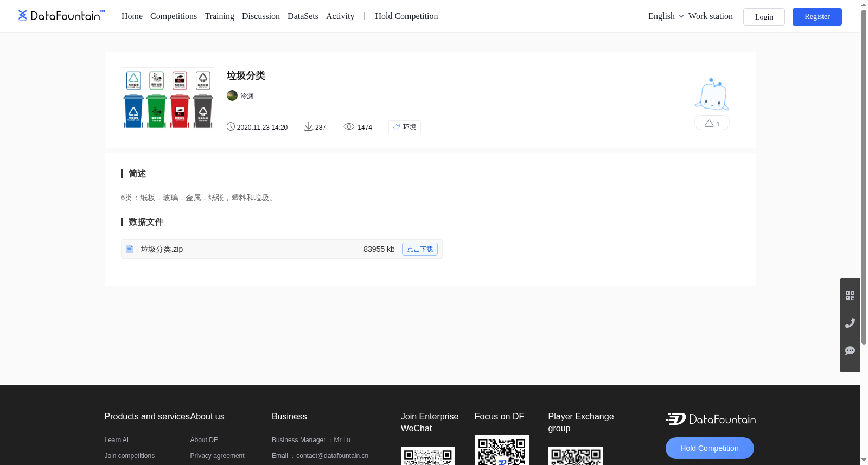Click the 环境 tag
This screenshot has width=868, height=465.
pyautogui.click(x=405, y=127)
